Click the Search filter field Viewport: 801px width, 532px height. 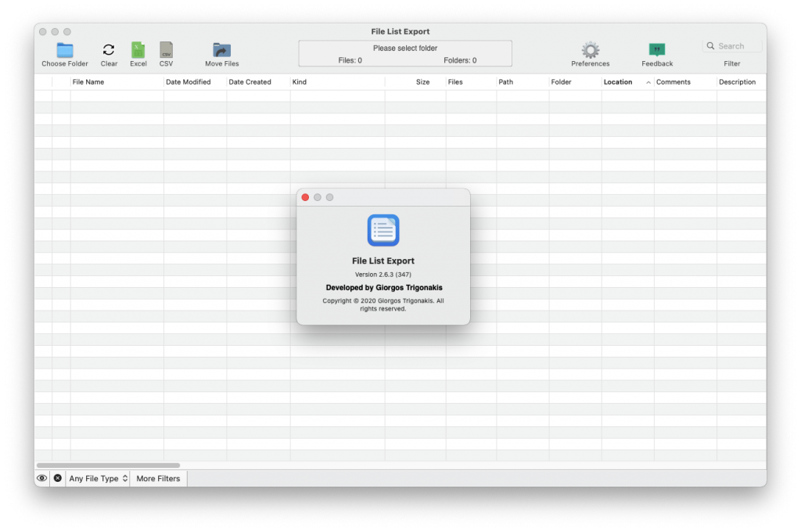coord(732,46)
